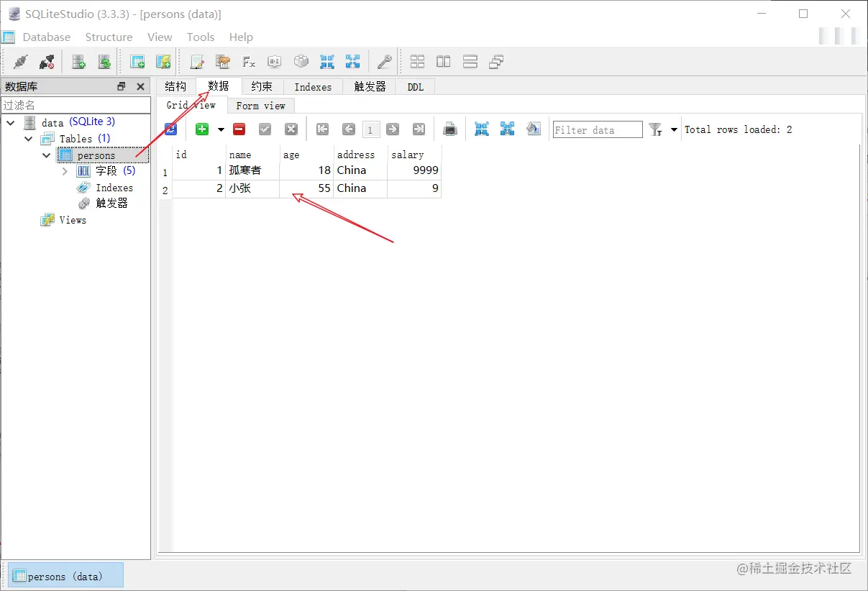Cascade windows using the overlapping layout icon

coord(496,62)
